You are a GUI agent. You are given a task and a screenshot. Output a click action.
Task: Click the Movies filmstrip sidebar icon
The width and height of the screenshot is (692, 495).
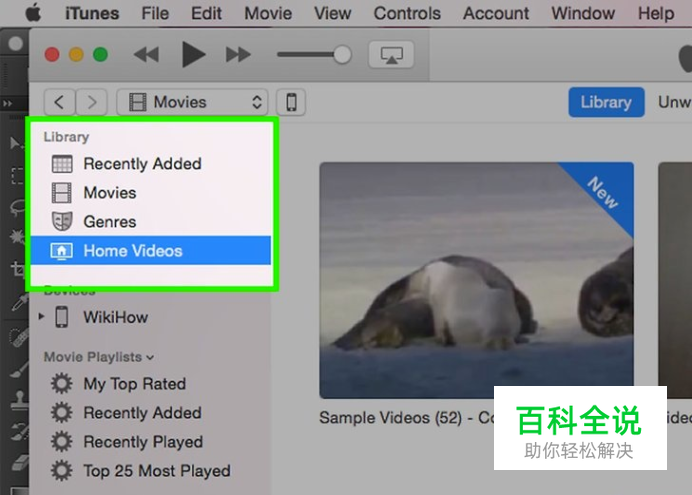click(62, 193)
